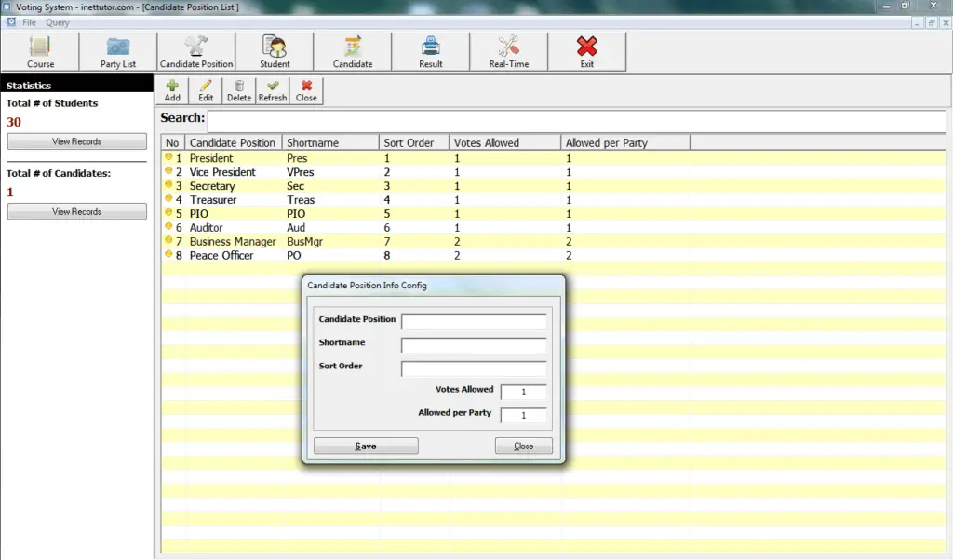Image resolution: width=953 pixels, height=560 pixels.
Task: Click the Shortname field in the dialog
Action: pos(474,344)
